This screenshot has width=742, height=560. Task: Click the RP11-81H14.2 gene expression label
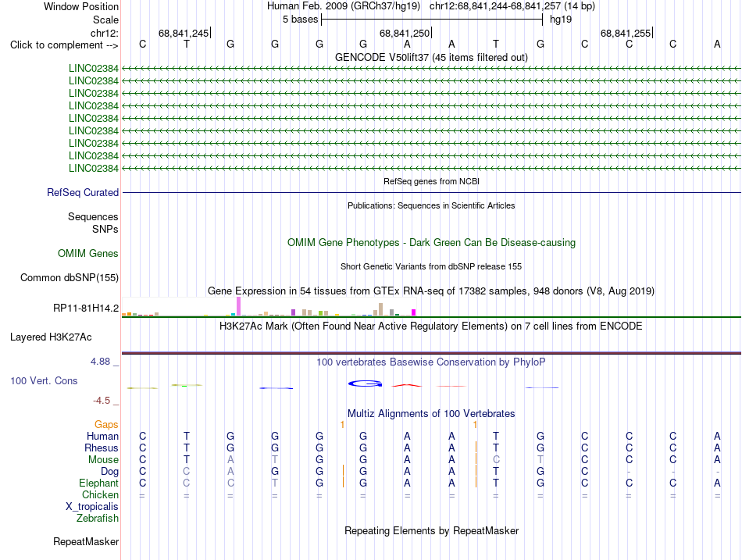(86, 309)
